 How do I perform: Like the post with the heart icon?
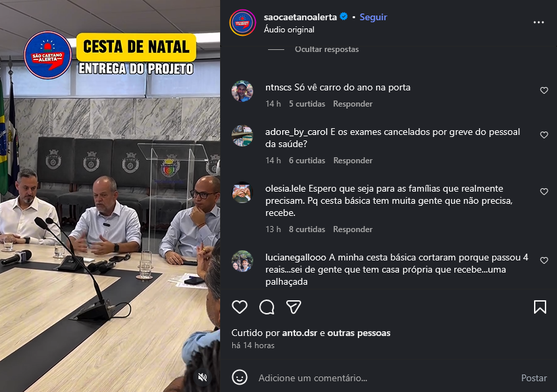tap(240, 307)
